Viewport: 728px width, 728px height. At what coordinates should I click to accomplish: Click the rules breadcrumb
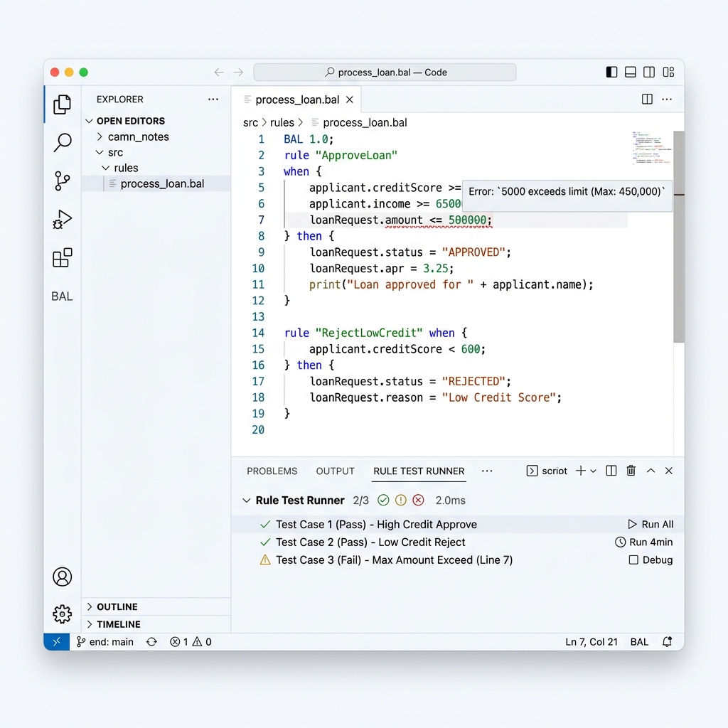(282, 122)
